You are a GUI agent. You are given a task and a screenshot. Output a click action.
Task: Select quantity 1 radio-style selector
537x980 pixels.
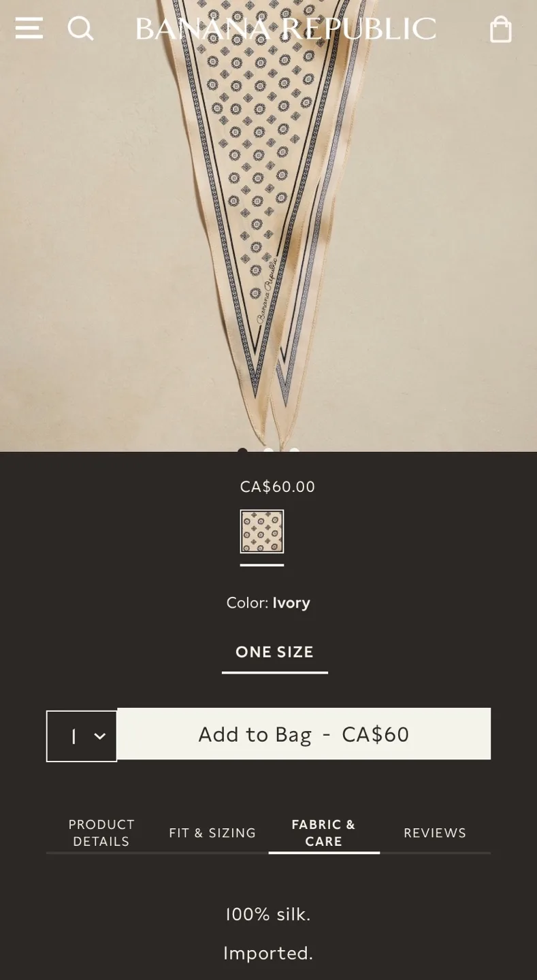click(x=73, y=736)
